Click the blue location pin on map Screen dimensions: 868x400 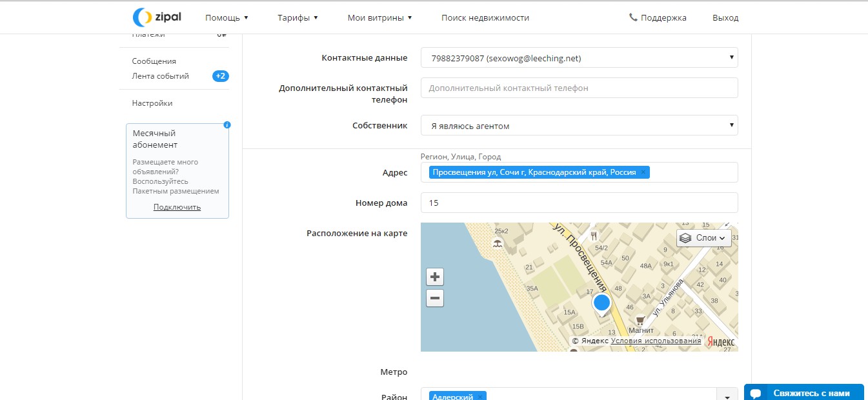[601, 303]
